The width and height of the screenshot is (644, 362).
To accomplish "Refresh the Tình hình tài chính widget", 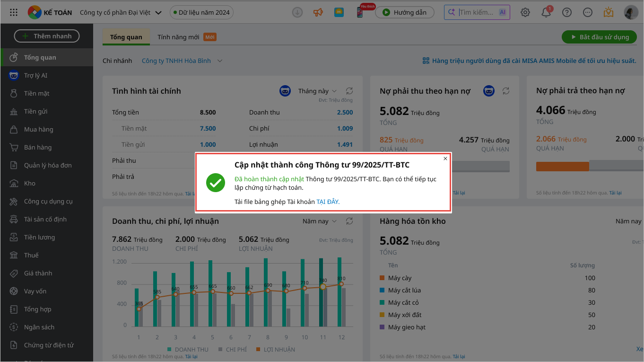I will pos(349,91).
